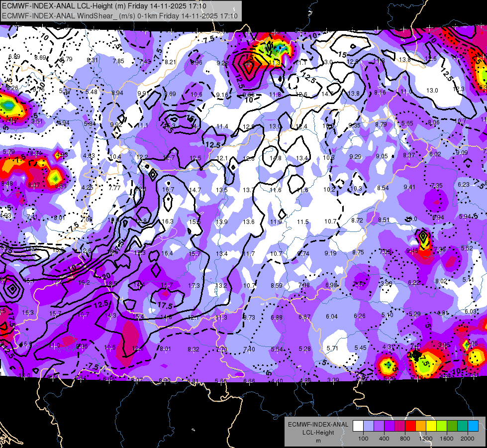Select the magenta legend swatch
This screenshot has height=448, width=487.
point(400,426)
